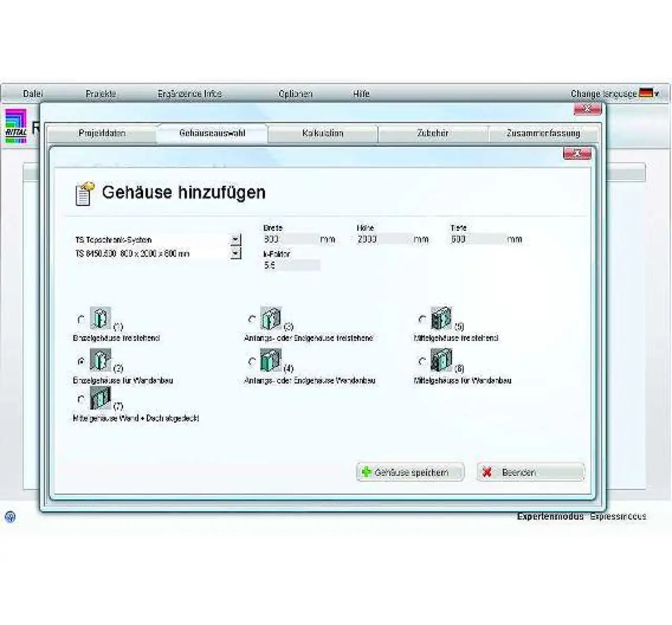Image resolution: width=672 pixels, height=625 pixels.
Task: Click the freestanding start or end enclosure icon (3)
Action: pyautogui.click(x=270, y=318)
